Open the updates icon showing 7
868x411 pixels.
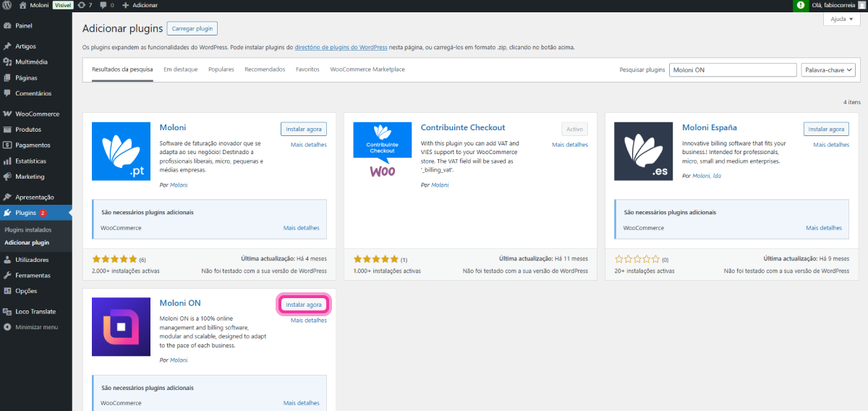click(85, 5)
